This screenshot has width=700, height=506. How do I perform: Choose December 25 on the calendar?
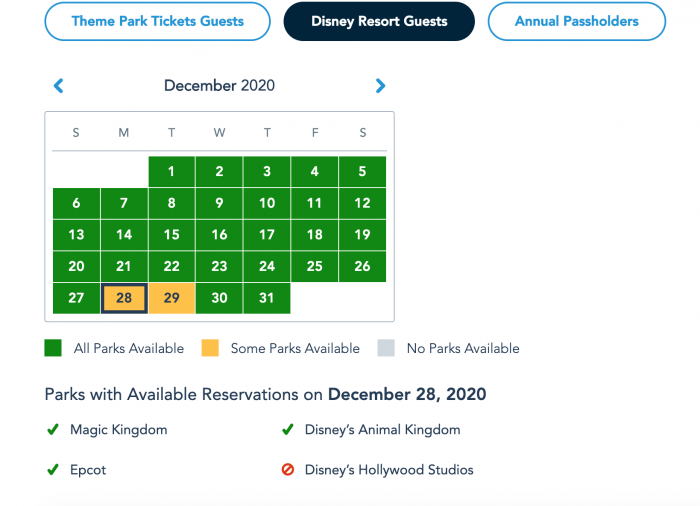[x=315, y=266]
